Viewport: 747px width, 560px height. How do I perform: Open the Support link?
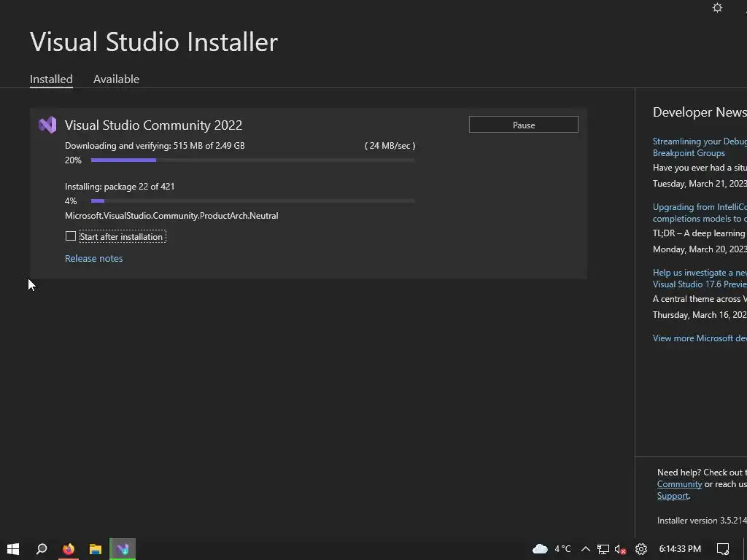click(673, 496)
